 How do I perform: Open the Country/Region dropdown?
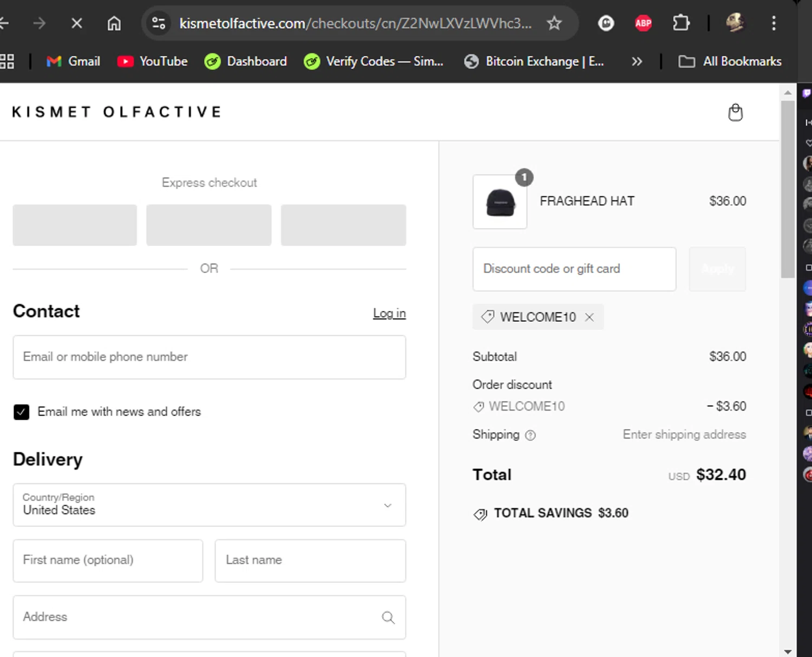click(209, 505)
